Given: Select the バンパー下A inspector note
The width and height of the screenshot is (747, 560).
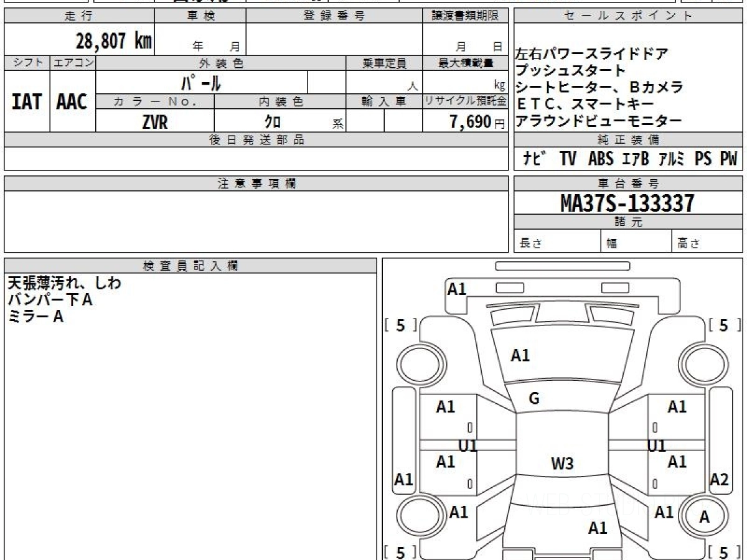Looking at the screenshot, I should [x=50, y=300].
